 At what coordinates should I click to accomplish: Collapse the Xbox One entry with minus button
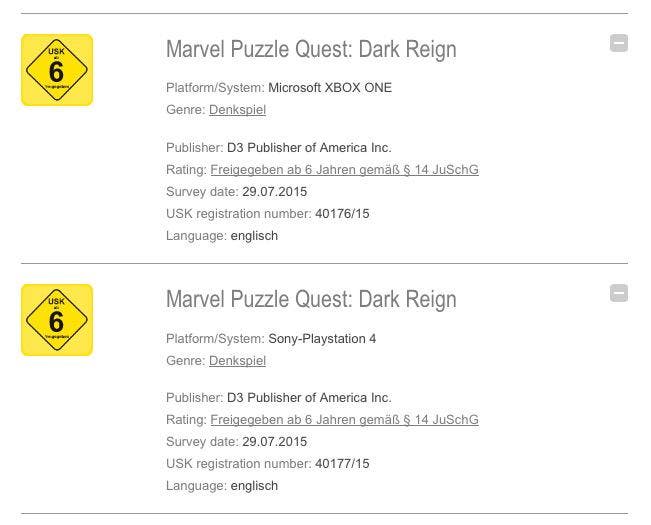(x=619, y=43)
